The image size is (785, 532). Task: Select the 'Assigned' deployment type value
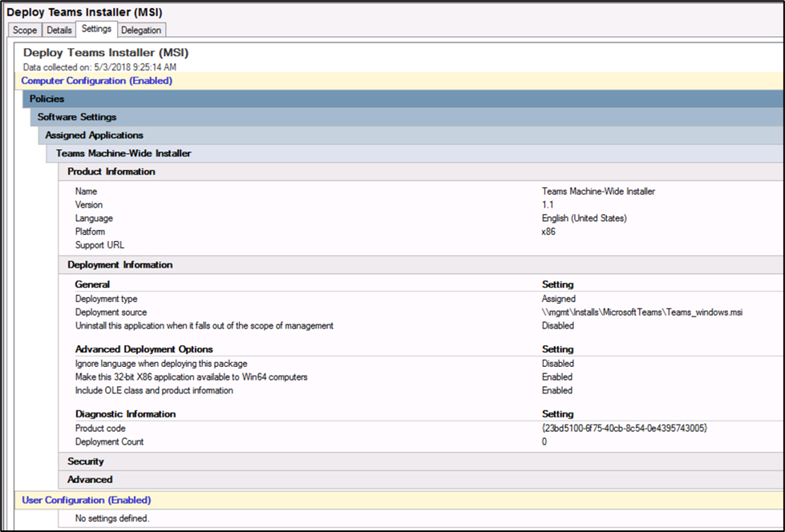[x=559, y=299]
